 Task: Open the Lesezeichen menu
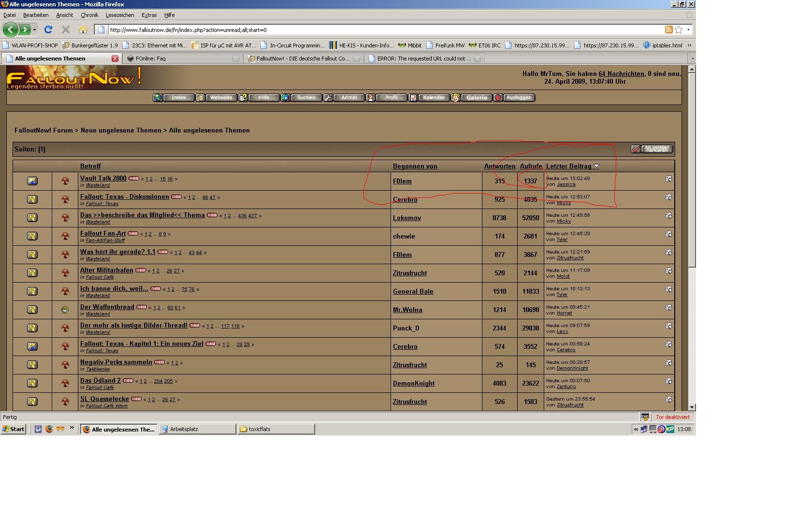[x=119, y=15]
